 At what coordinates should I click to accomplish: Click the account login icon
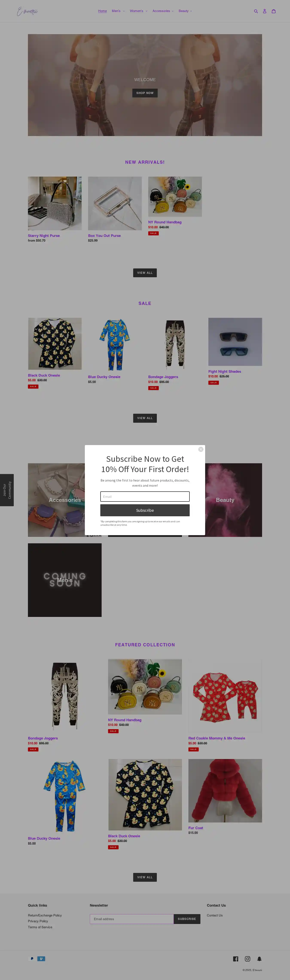coord(264,11)
